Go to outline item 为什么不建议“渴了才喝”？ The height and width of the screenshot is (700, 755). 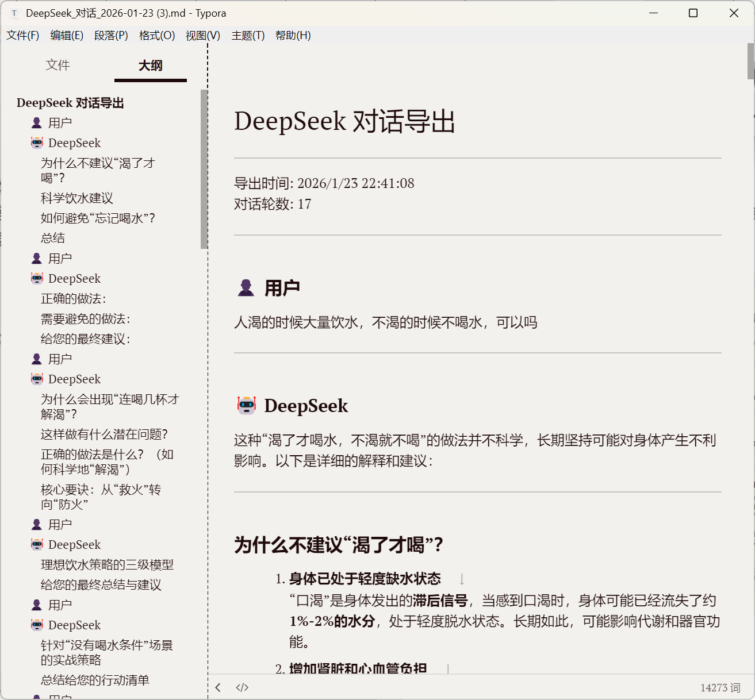click(x=98, y=170)
